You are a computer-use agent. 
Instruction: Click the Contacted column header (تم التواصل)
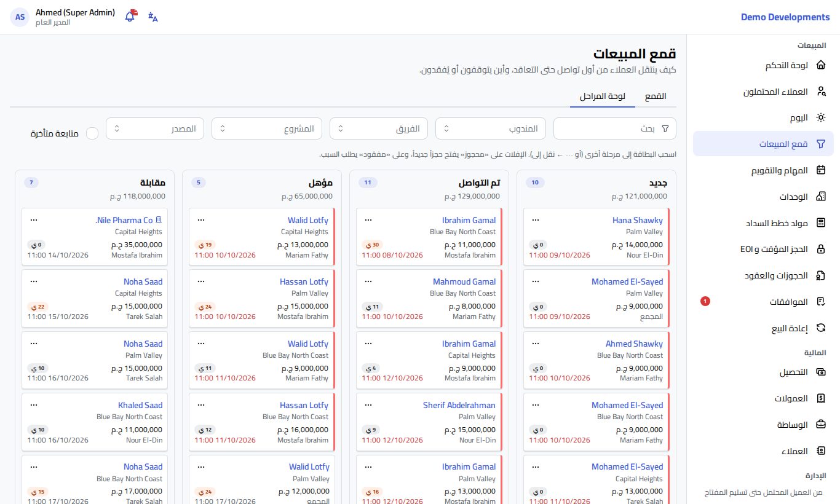click(479, 183)
